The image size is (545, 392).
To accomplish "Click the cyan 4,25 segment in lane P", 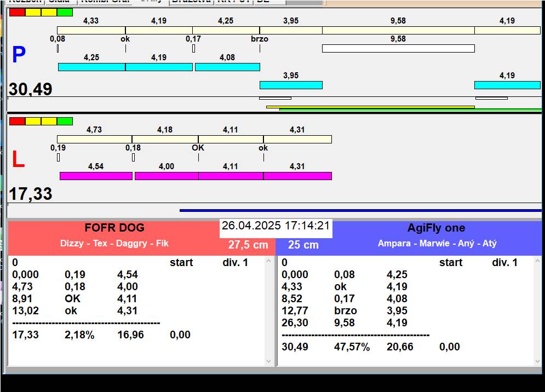I will pos(91,67).
